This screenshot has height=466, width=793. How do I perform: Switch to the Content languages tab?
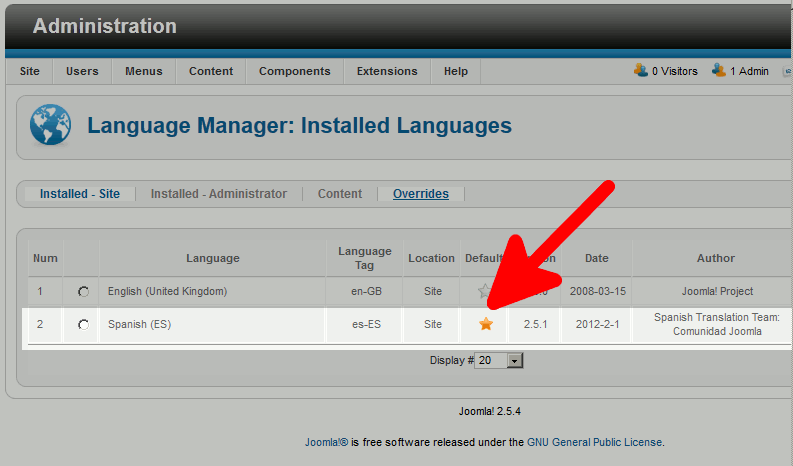(x=340, y=194)
